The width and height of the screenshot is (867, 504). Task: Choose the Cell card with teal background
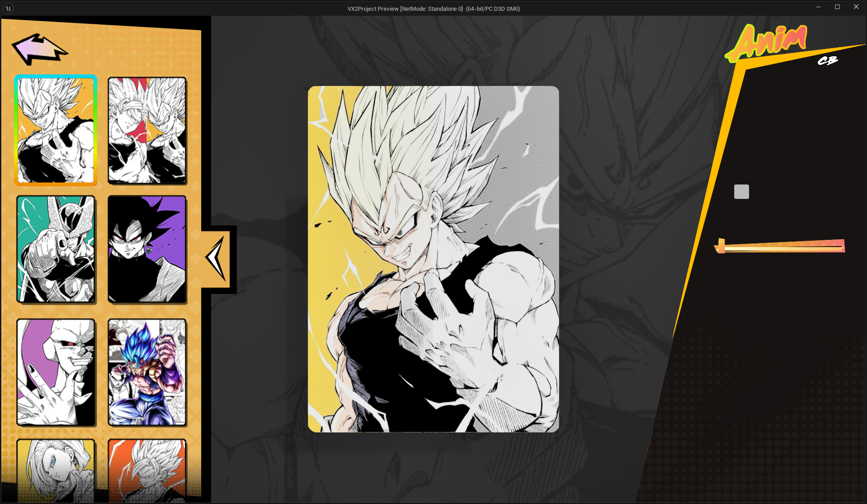56,249
